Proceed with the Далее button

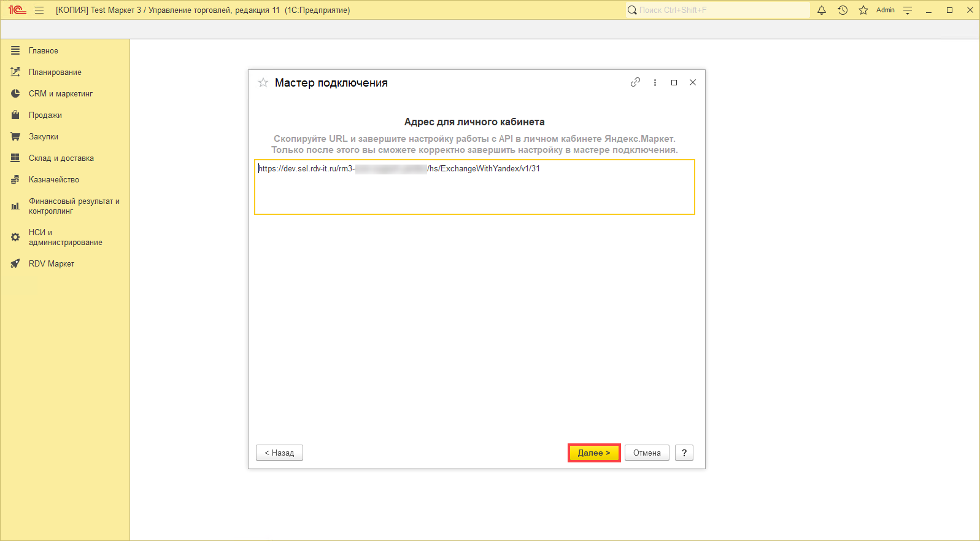[x=594, y=453]
